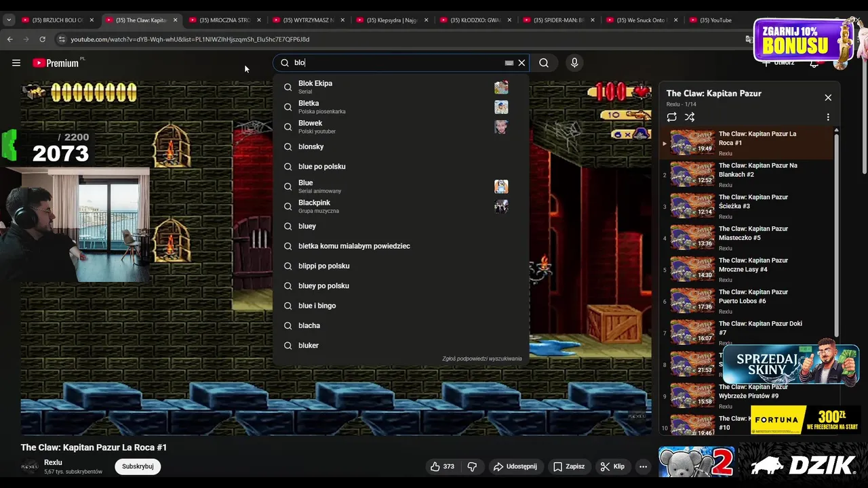Choose suggestion bluey po polsku
Viewport: 868px width, 488px height.
pos(401,286)
